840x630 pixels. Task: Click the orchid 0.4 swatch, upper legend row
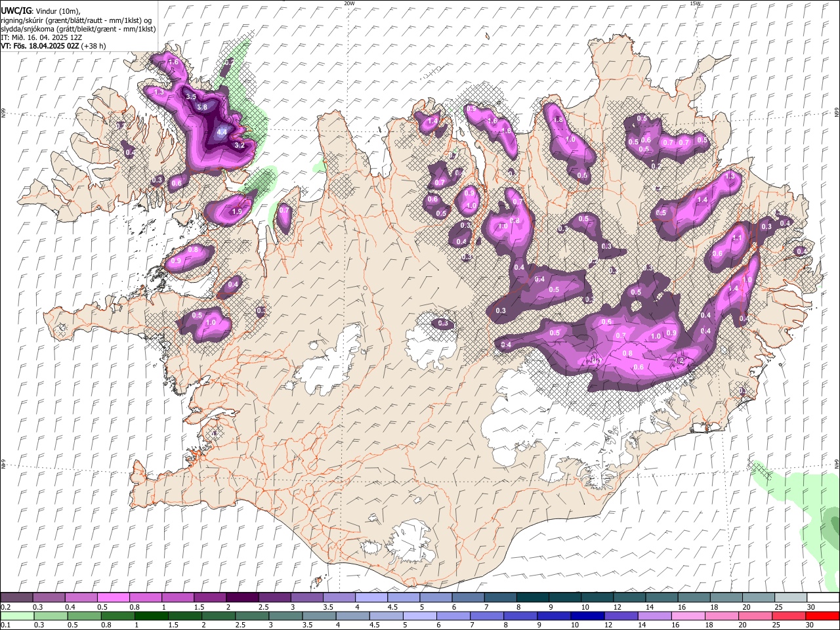click(81, 598)
